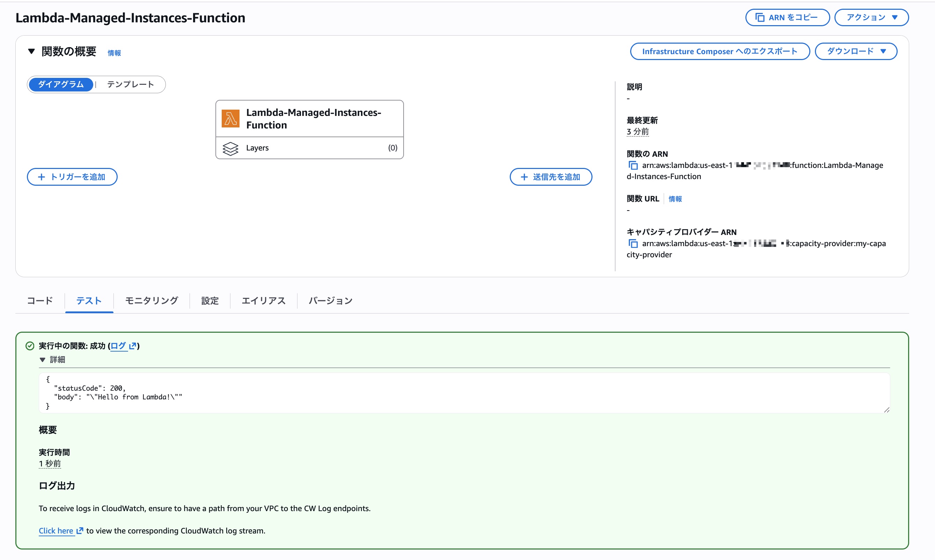Click the copy icon beside function ARN
This screenshot has height=560, width=935.
tap(633, 165)
